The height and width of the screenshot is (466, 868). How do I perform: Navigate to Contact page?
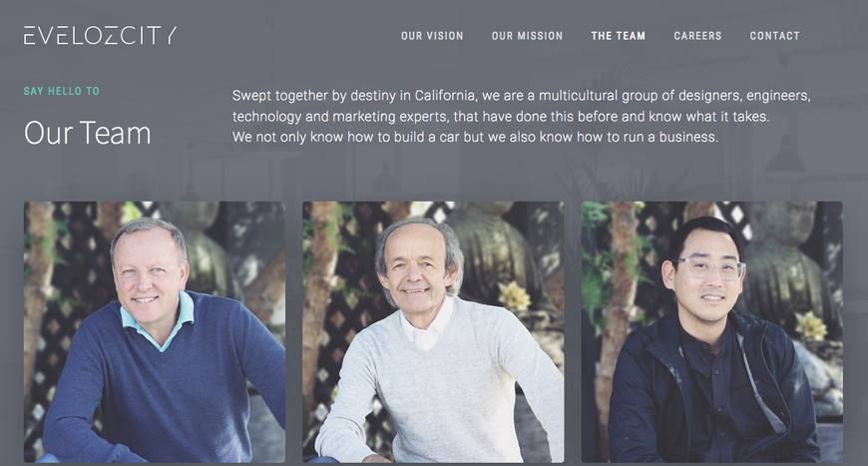pos(774,36)
